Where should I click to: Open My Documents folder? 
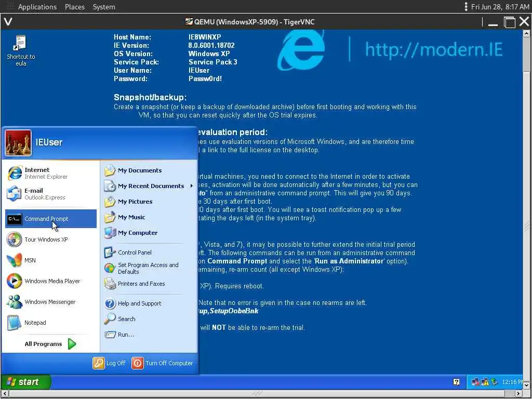point(149,170)
